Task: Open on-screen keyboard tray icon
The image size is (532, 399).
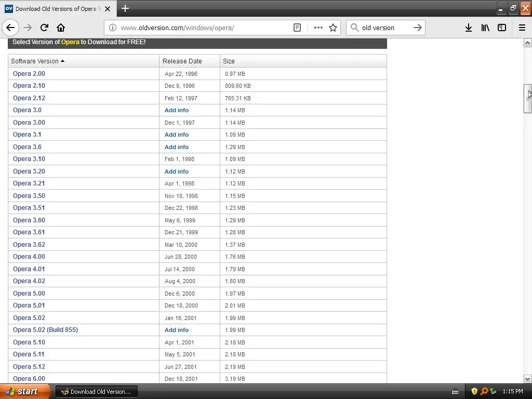Action: click(455, 392)
